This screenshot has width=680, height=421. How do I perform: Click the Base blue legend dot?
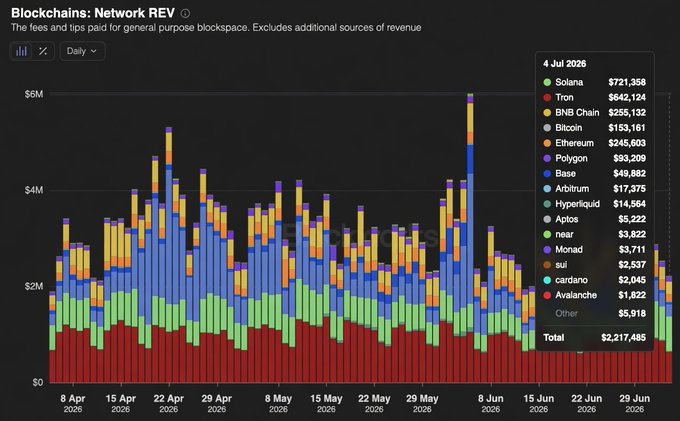(x=547, y=173)
